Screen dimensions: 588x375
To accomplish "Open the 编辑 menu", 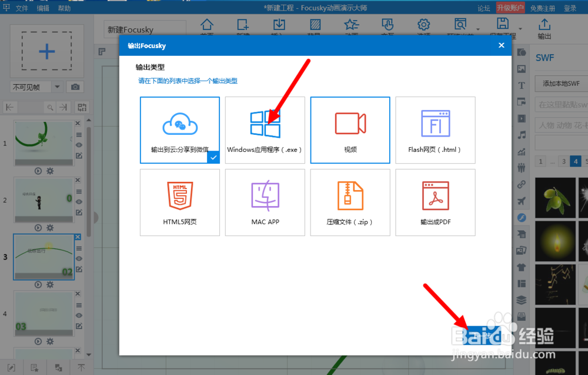I will coord(43,8).
